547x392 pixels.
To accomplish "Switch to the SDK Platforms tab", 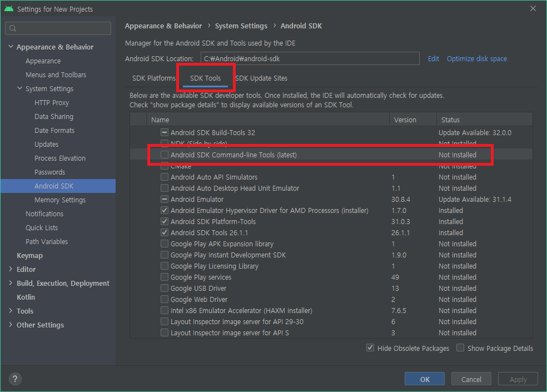I will click(154, 78).
